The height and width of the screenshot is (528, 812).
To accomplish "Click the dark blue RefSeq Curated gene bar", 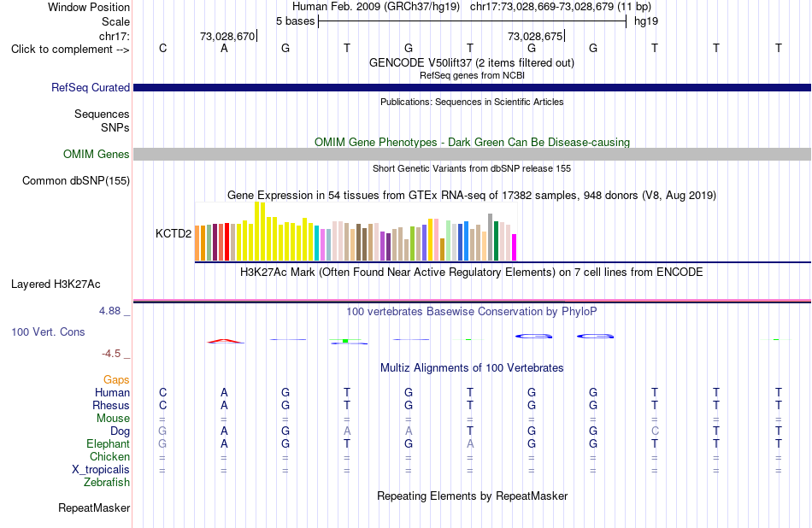I will click(472, 87).
